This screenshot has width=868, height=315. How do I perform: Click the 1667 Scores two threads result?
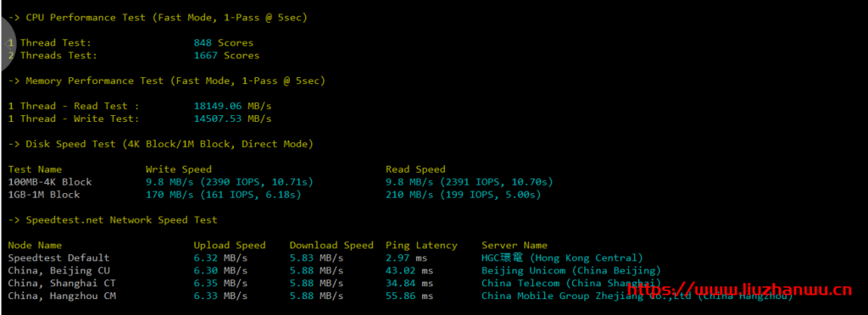226,55
